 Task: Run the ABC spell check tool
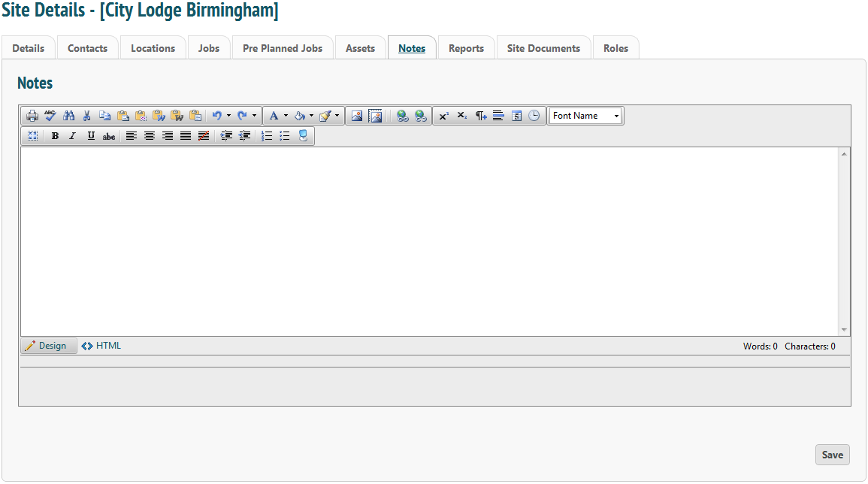pyautogui.click(x=50, y=116)
